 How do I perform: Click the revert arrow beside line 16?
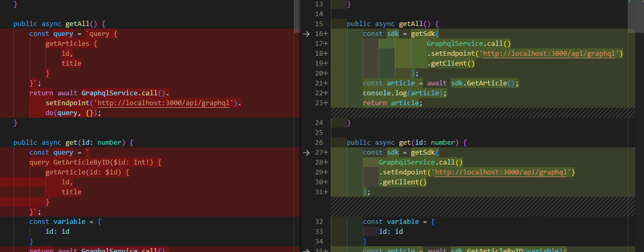(306, 34)
